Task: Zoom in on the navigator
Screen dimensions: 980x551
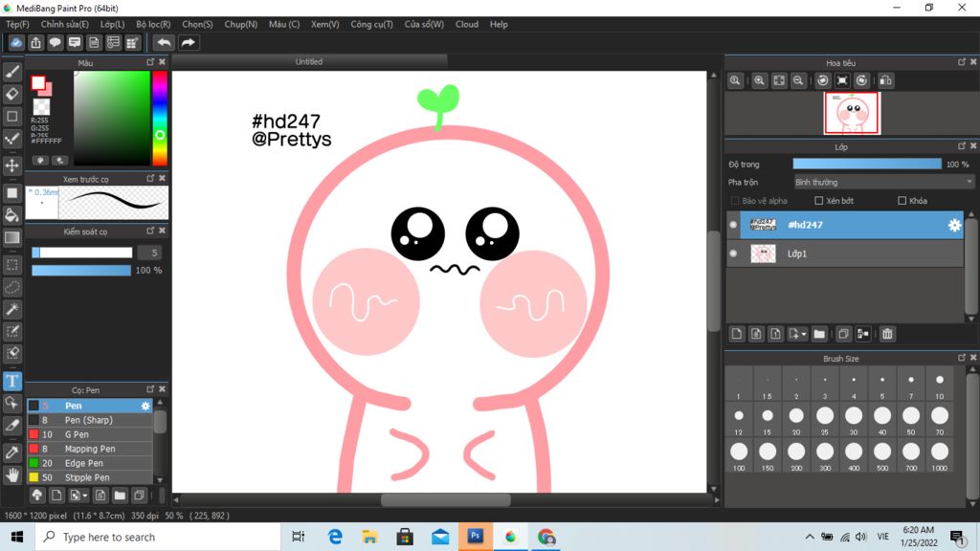Action: coord(759,80)
